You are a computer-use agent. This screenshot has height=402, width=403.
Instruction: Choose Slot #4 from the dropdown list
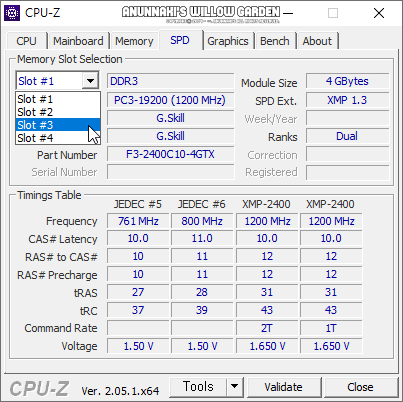pyautogui.click(x=58, y=138)
